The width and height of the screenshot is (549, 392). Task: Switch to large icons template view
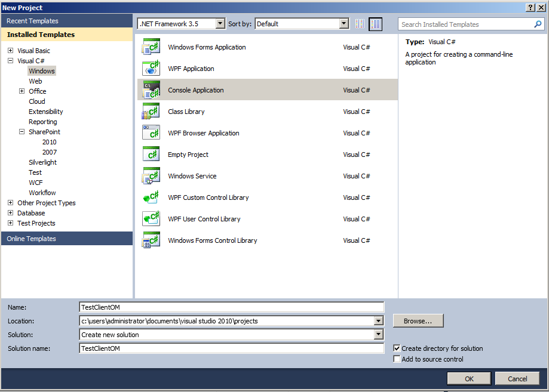click(x=375, y=24)
